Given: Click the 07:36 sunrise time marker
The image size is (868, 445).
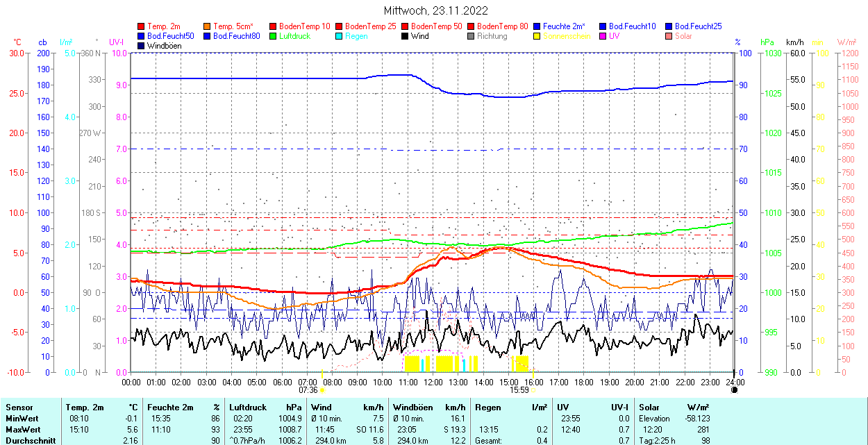Looking at the screenshot, I should coord(308,390).
